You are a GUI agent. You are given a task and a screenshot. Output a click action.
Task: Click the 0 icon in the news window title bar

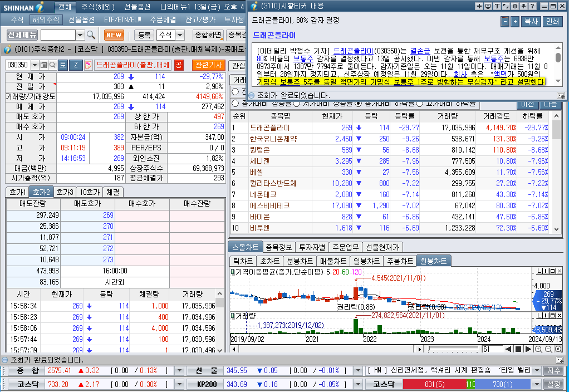(514, 6)
